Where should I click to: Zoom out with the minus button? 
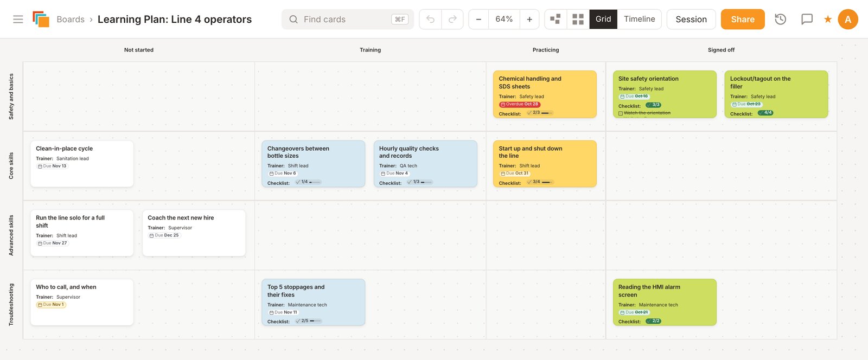(478, 20)
